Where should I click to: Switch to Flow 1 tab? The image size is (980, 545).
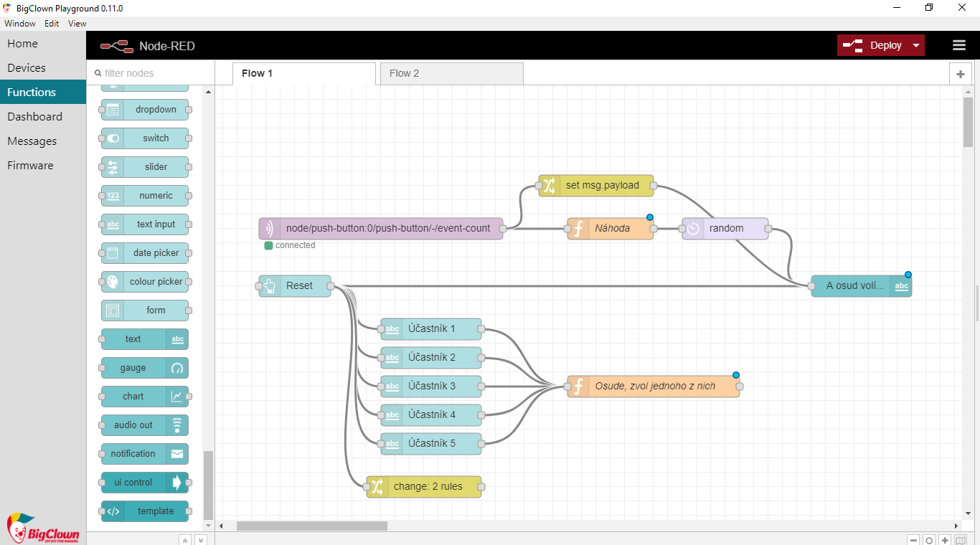pyautogui.click(x=304, y=74)
